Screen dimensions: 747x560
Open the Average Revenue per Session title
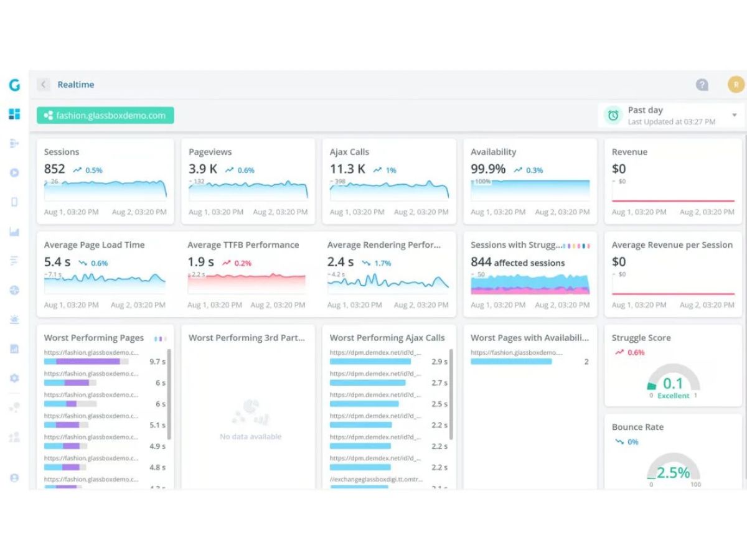(672, 245)
